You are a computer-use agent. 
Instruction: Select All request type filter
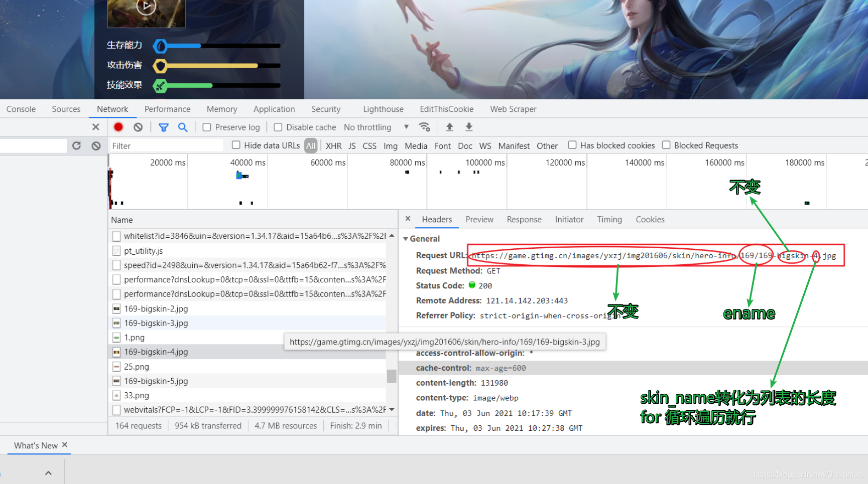tap(311, 145)
